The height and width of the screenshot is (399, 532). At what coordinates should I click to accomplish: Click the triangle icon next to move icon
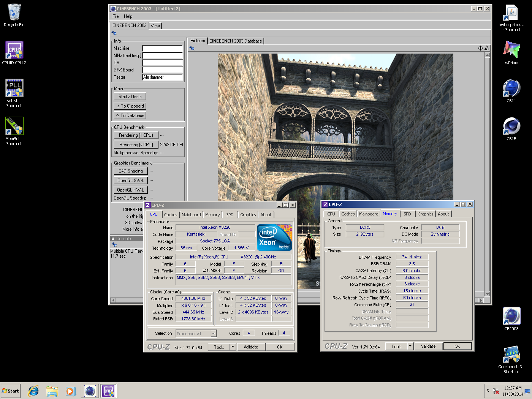487,48
